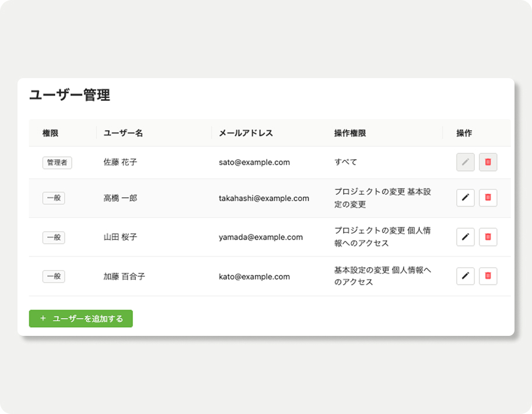Click the 管理者 role badge
Viewport: 532px width, 414px height.
point(57,163)
